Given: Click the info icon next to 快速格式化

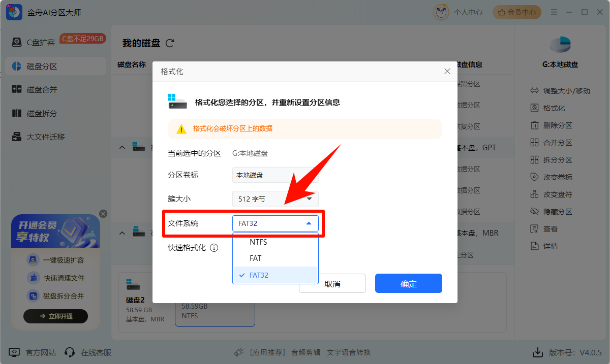Looking at the screenshot, I should 214,248.
